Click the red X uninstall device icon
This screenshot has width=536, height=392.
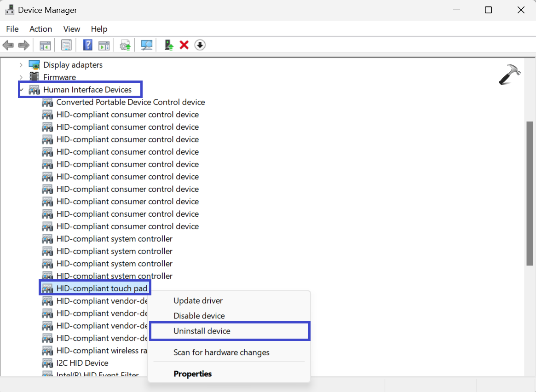point(184,45)
